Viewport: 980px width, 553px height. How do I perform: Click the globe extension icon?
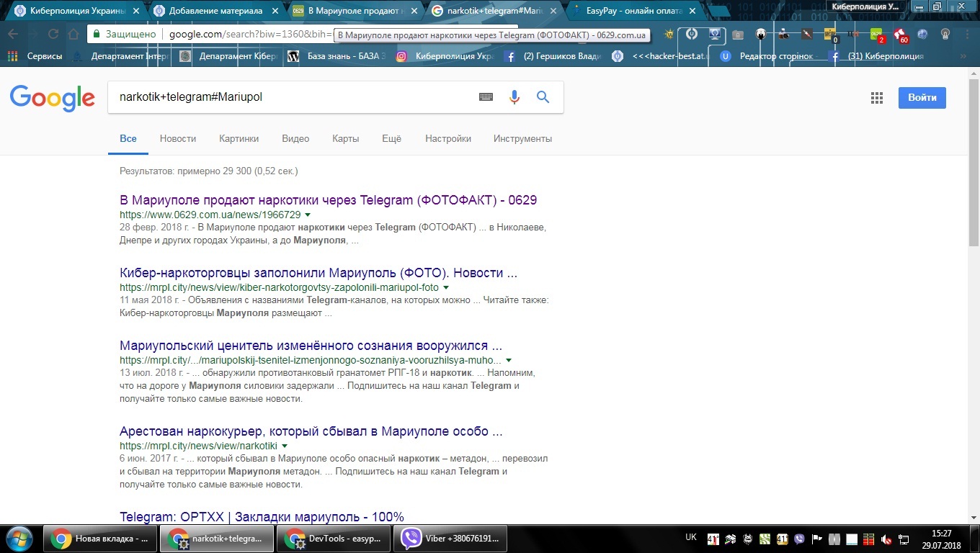pos(922,34)
